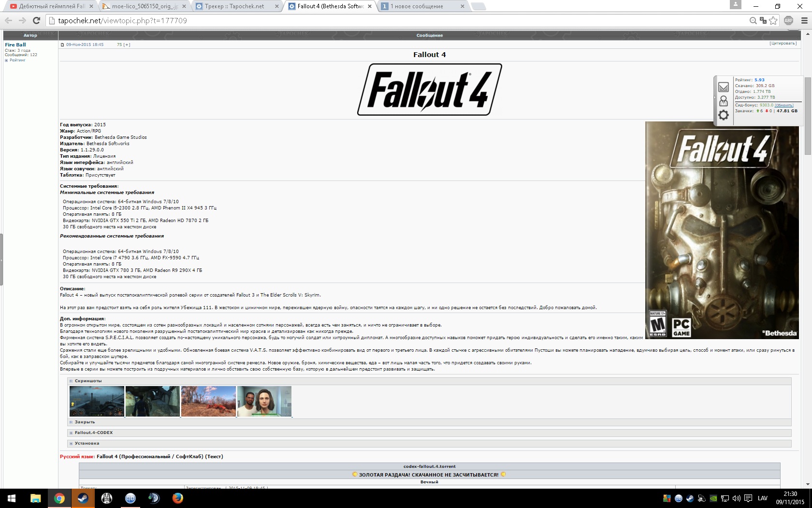Open the Unreal-style shield app in taskbar
Viewport: 812px width, 508px height.
point(107,498)
